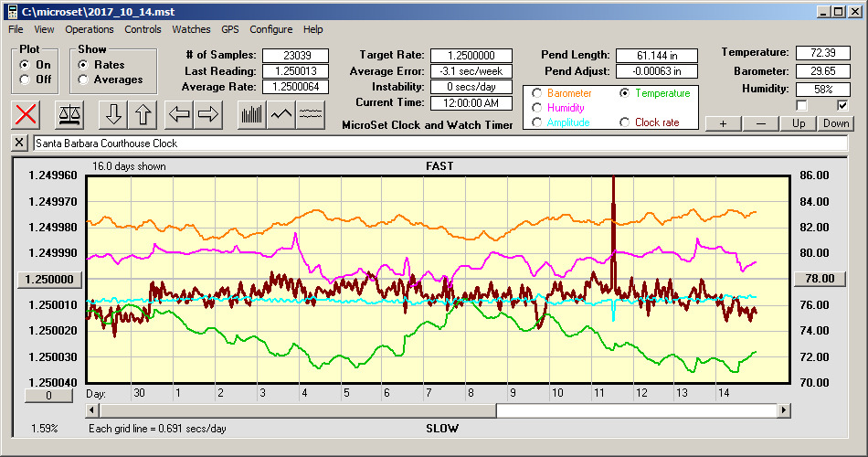This screenshot has width=868, height=457.
Task: Click the Target Rate field
Action: [x=471, y=56]
